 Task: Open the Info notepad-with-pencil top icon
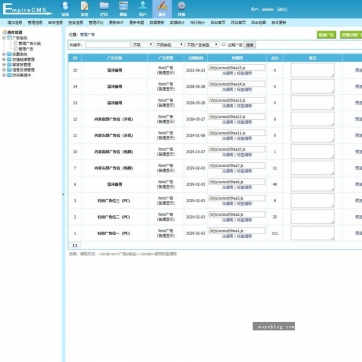coord(85,9)
